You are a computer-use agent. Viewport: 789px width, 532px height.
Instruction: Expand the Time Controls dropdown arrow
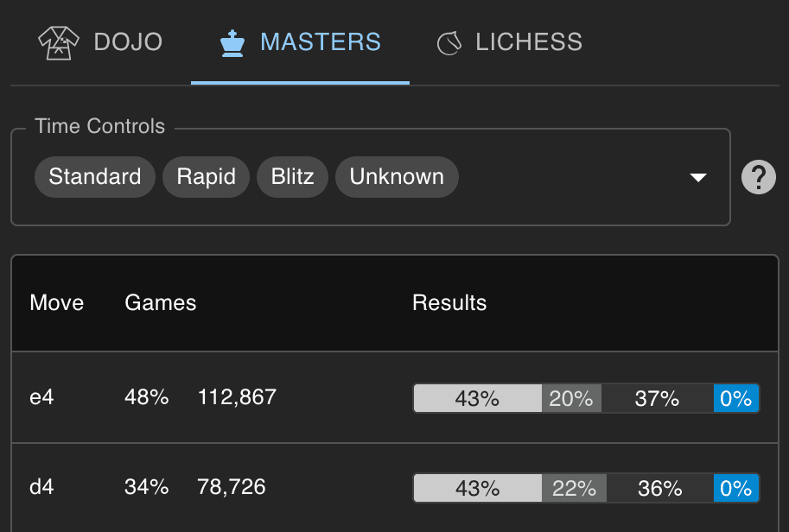(x=698, y=176)
